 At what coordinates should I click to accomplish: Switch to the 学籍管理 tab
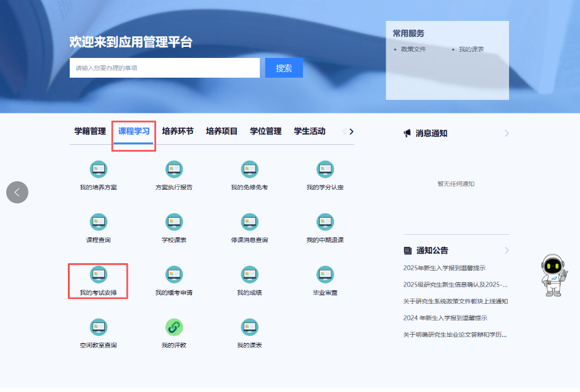(x=90, y=131)
